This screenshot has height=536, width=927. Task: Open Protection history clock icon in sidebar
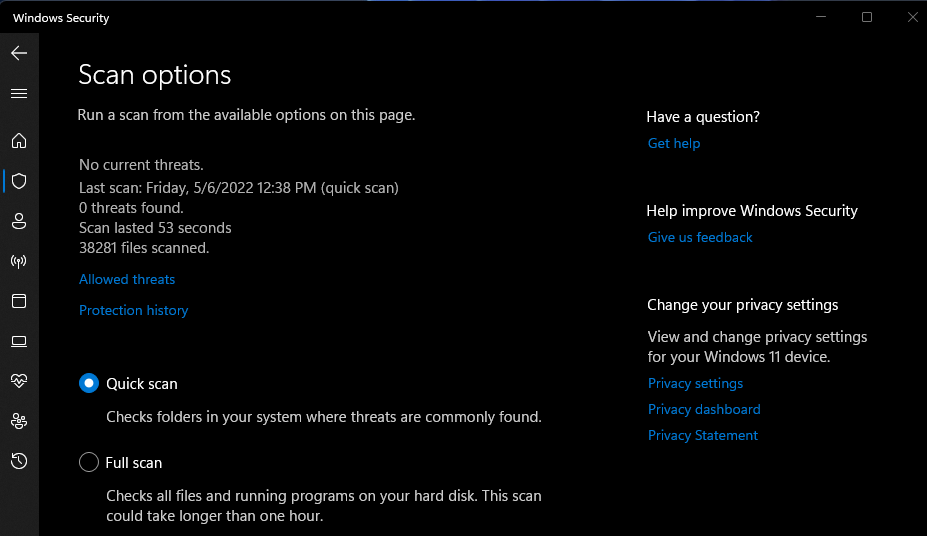(19, 461)
